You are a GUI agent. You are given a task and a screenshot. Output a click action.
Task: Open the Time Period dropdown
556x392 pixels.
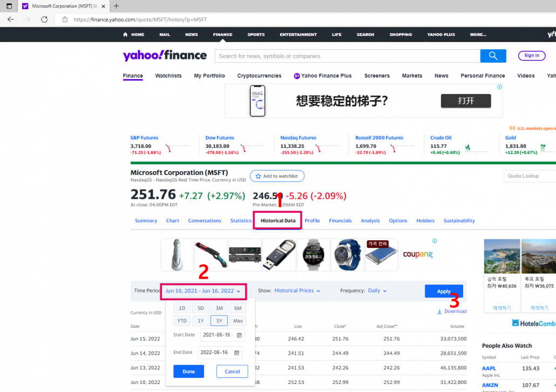click(203, 290)
